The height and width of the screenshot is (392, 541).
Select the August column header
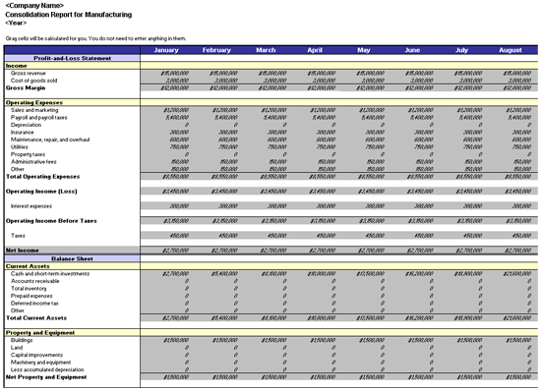tap(511, 50)
